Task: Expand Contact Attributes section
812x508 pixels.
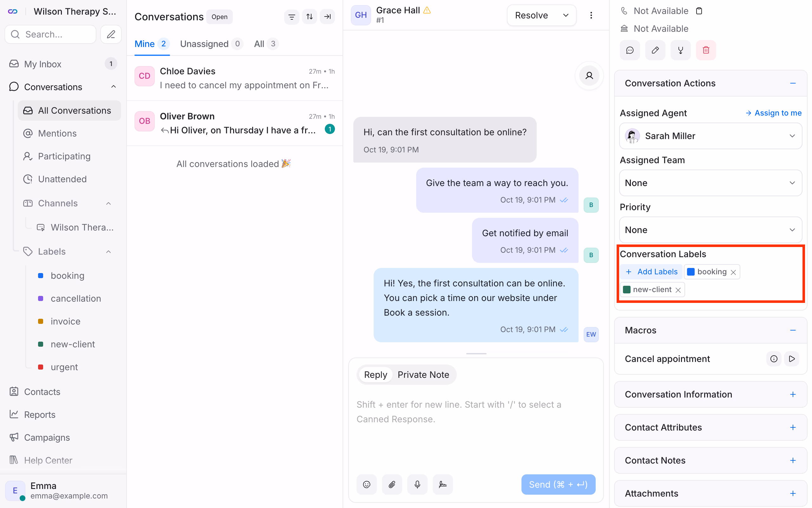Action: click(793, 427)
